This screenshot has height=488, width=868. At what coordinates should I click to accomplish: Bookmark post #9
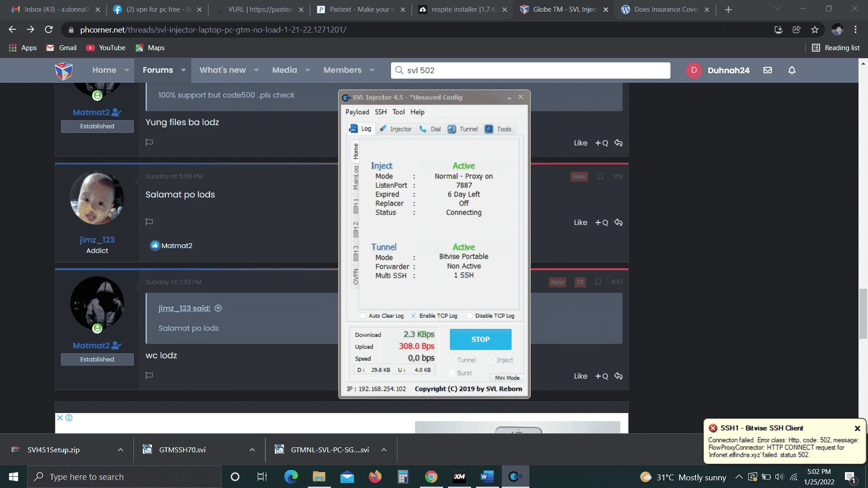(x=600, y=176)
